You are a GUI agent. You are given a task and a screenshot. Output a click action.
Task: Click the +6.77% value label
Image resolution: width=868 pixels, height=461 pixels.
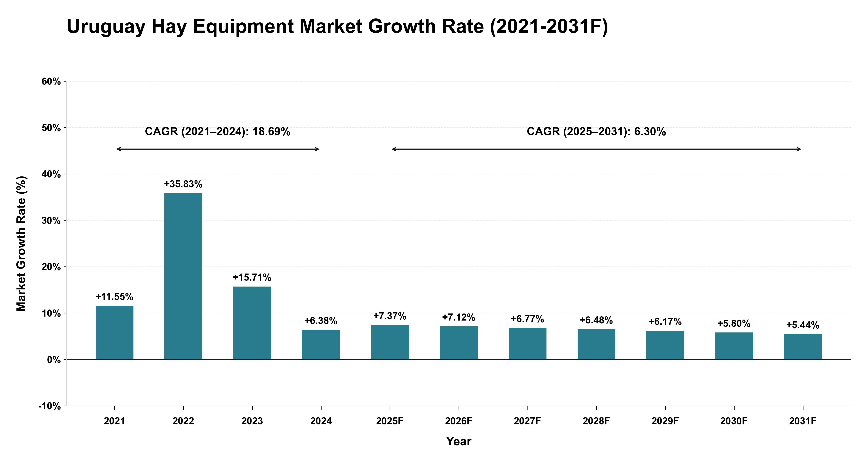(528, 319)
